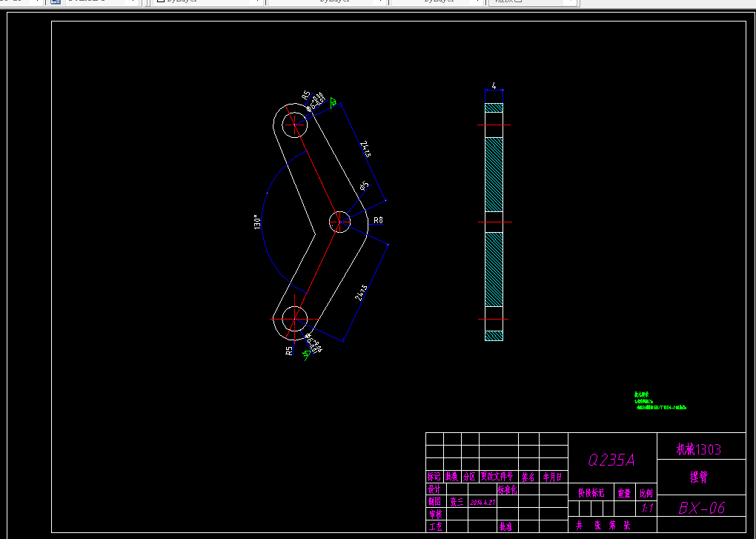Screen dimensions: 756x539
Task: Click the R8 radius dimension
Action: [x=379, y=220]
